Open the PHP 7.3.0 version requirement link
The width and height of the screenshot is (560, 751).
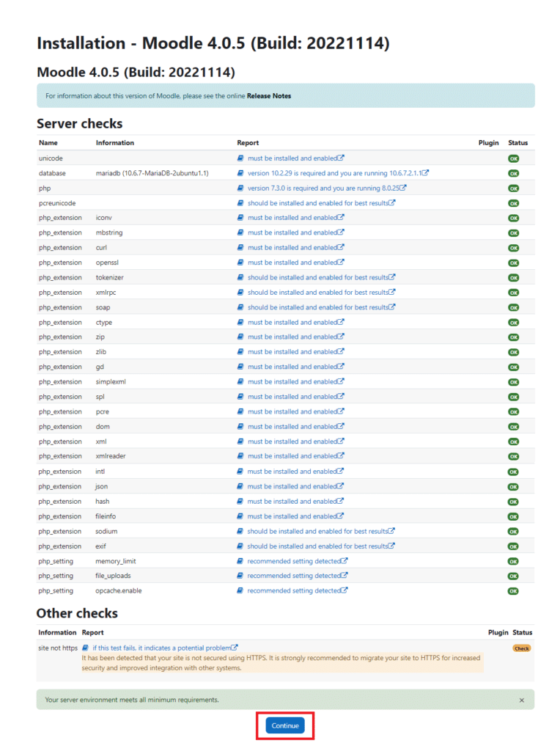click(x=323, y=188)
